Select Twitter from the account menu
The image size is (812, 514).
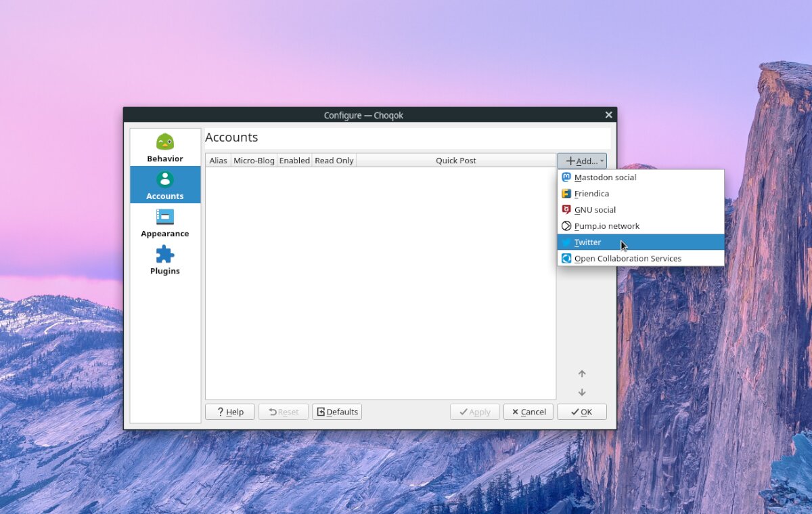[x=609, y=242]
